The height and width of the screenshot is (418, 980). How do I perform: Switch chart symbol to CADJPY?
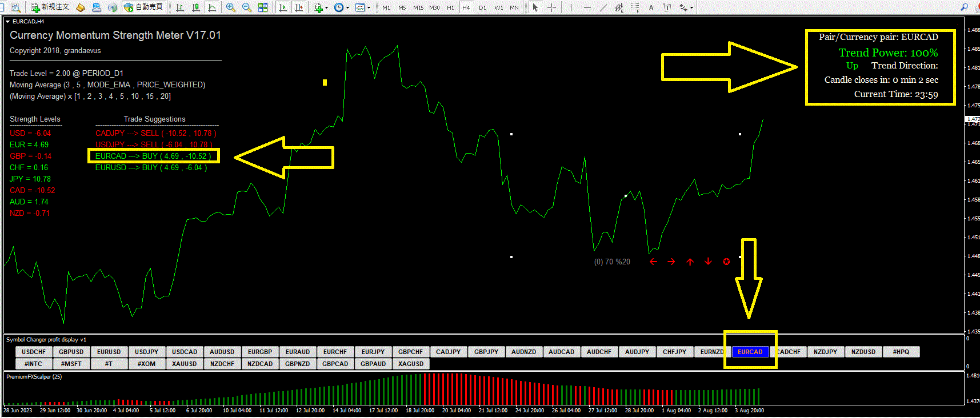[x=449, y=352]
